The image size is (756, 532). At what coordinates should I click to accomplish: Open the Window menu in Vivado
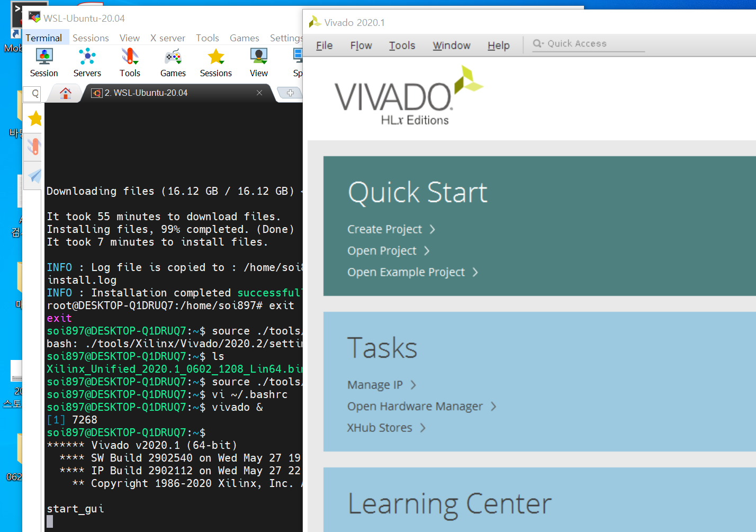[x=452, y=46]
